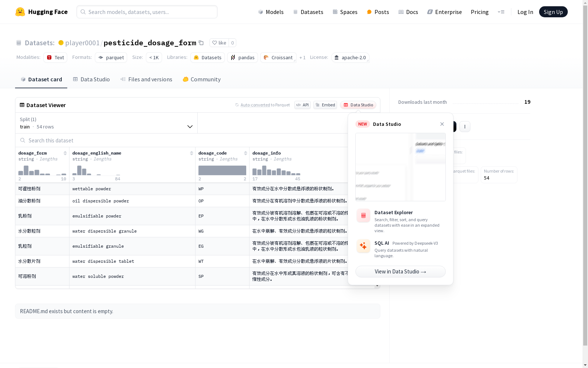
Task: Click the size tag under 1K
Action: 154,57
